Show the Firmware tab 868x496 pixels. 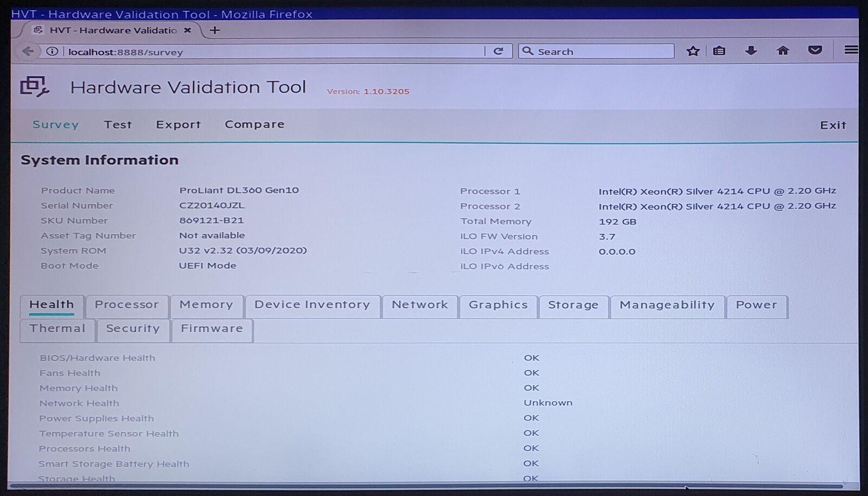212,329
